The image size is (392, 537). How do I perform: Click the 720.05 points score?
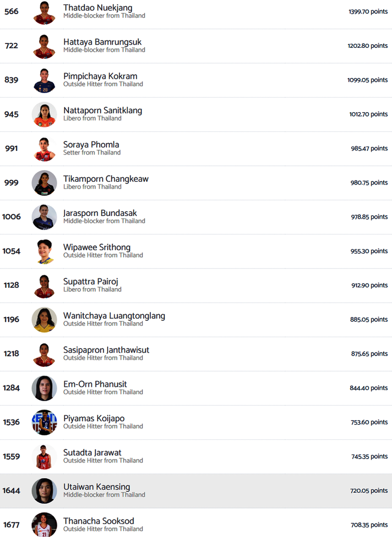coord(369,491)
